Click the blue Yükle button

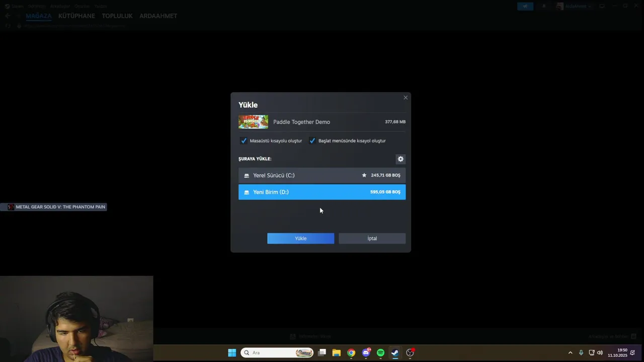300,238
